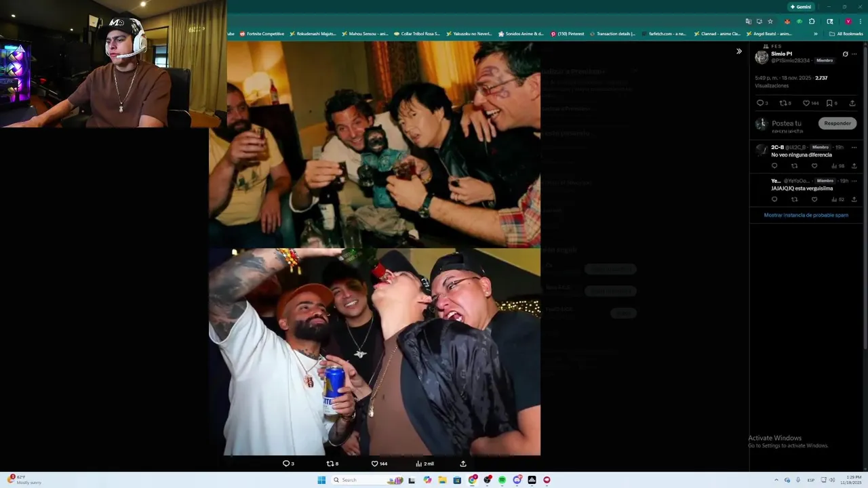Collapse the side panel with double chevron
The image size is (868, 488).
coord(739,51)
